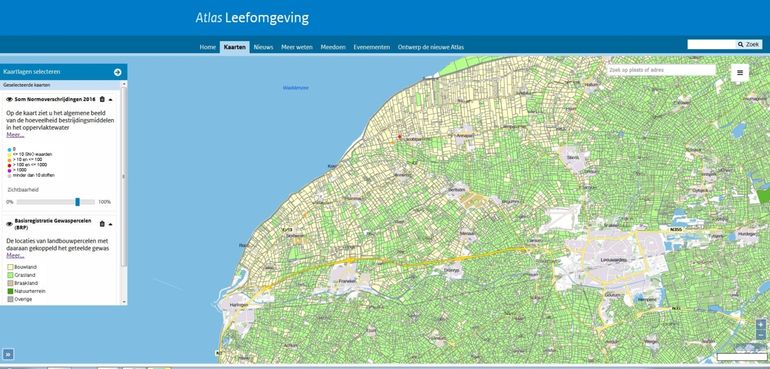Click the Grasland legend swatch
This screenshot has width=770, height=369.
9,275
